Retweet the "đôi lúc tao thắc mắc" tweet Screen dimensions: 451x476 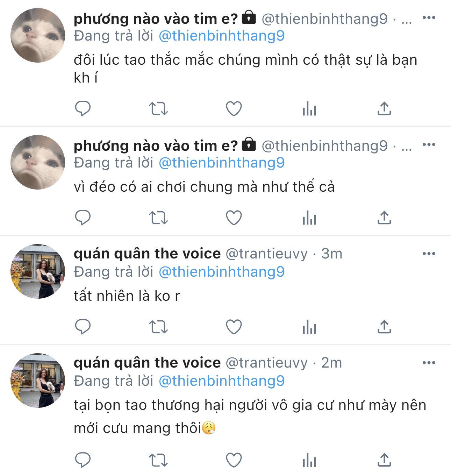[x=158, y=108]
